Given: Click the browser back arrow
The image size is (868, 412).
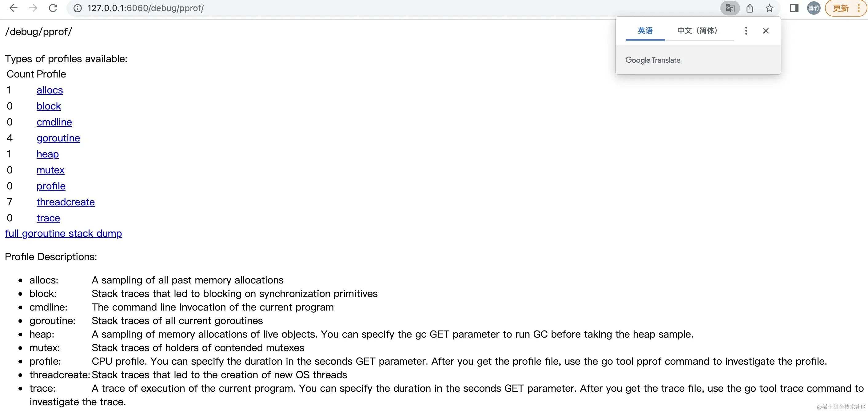Looking at the screenshot, I should tap(13, 8).
